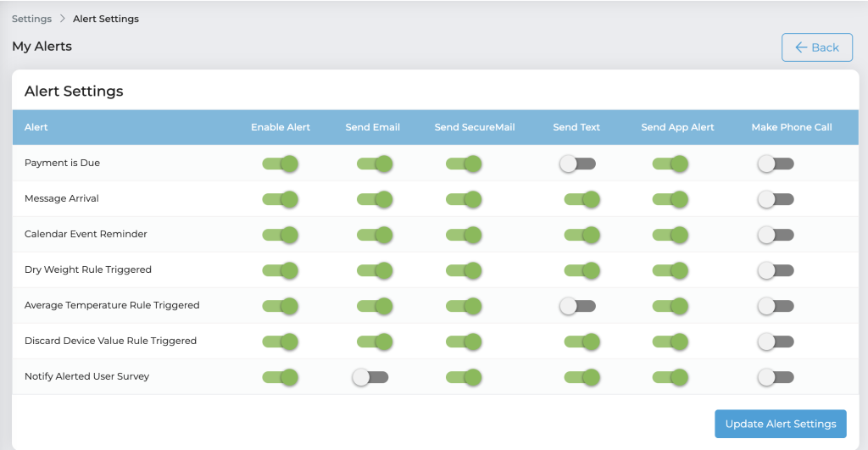Image resolution: width=868 pixels, height=450 pixels.
Task: Enable Make Phone Call for Payment is Due
Action: click(x=776, y=164)
